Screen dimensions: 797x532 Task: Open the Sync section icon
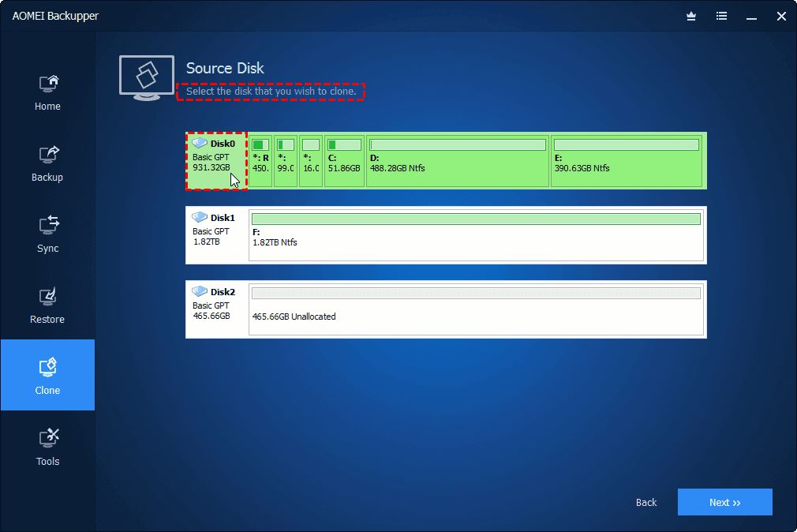click(x=47, y=226)
